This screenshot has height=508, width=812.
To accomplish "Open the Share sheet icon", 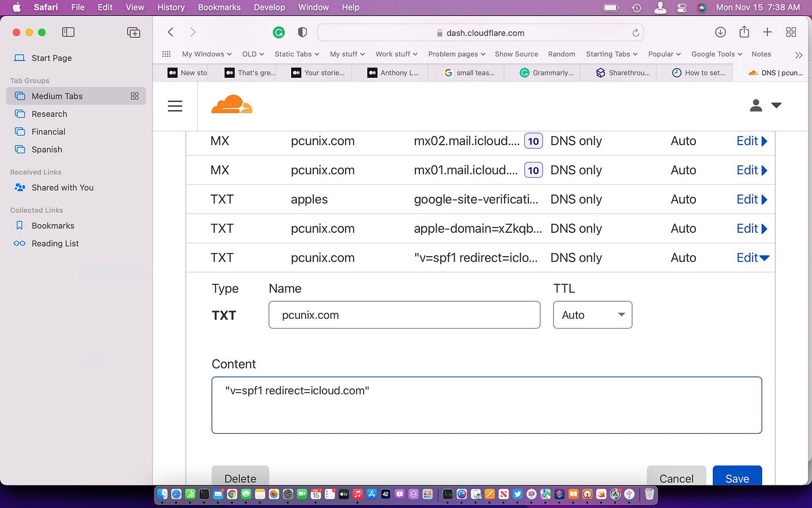I will pos(744,32).
